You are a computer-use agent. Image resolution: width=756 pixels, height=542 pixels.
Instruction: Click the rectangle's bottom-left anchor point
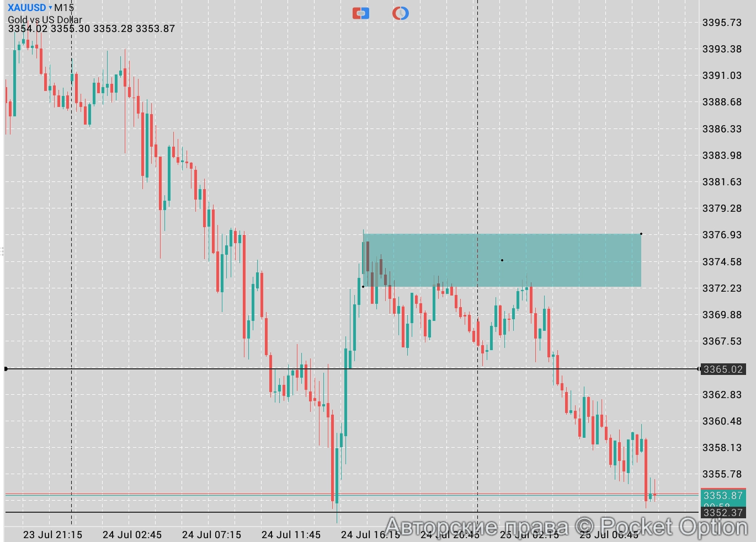point(363,287)
